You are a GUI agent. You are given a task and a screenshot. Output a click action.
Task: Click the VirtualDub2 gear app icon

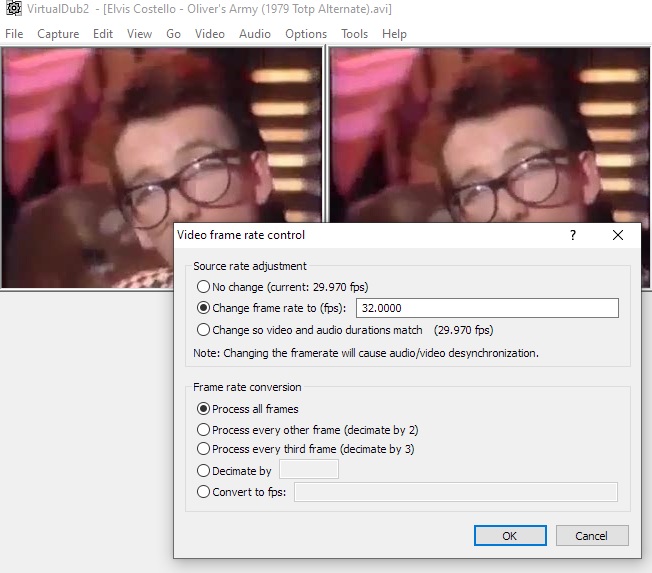coord(13,8)
